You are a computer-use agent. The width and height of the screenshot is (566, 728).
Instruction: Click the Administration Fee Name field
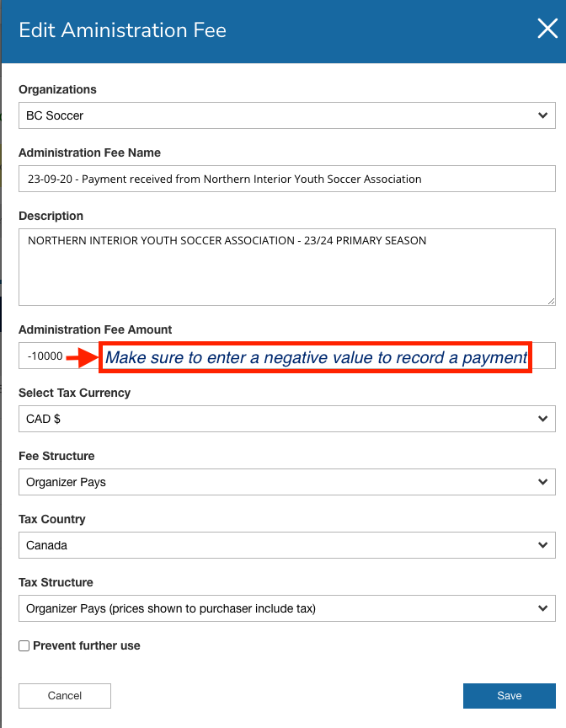click(286, 179)
